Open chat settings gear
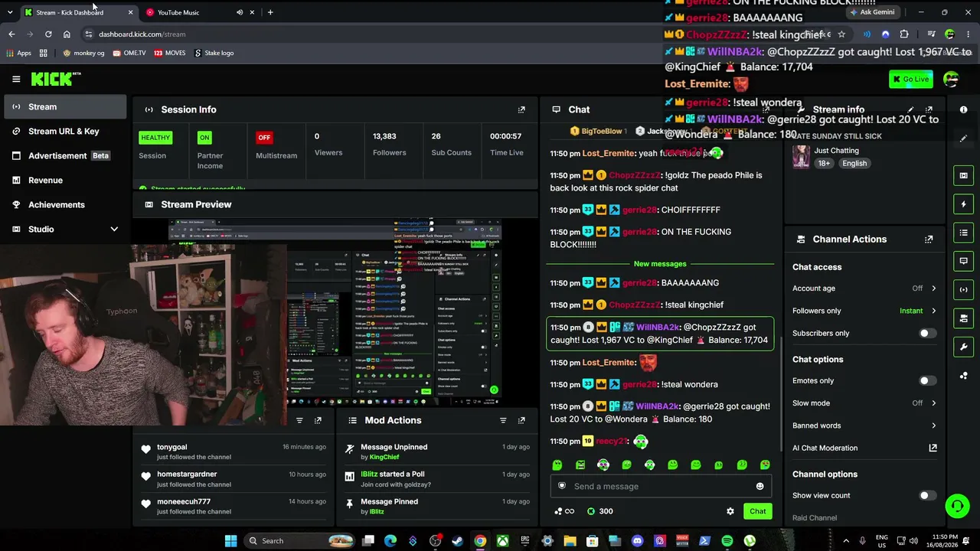The width and height of the screenshot is (980, 551). click(x=730, y=511)
